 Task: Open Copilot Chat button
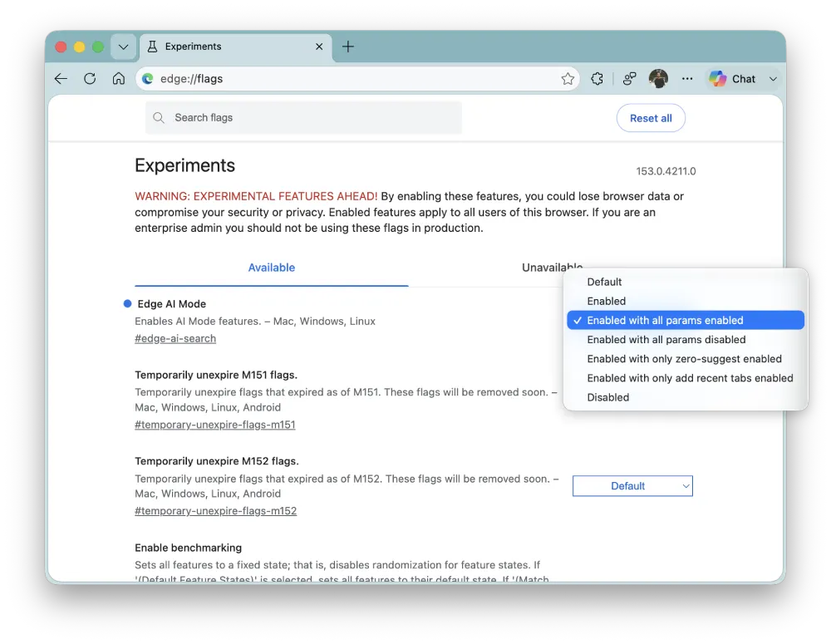[732, 79]
